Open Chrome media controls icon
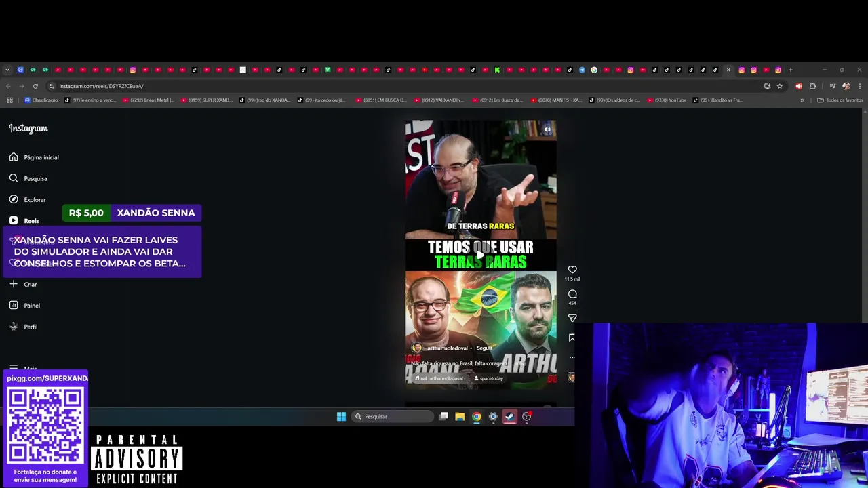 coord(832,86)
